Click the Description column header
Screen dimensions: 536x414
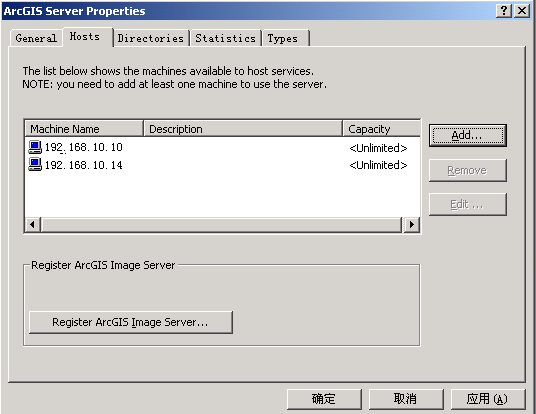pos(243,129)
